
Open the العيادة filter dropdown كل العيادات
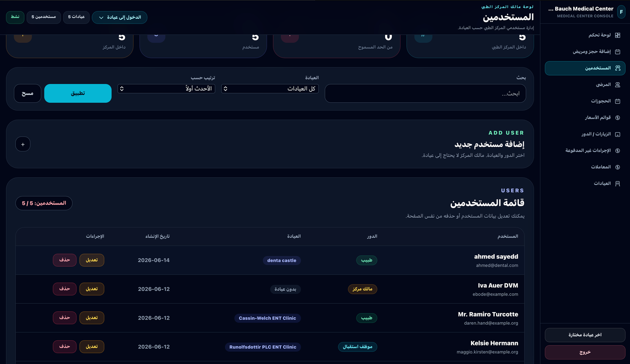(x=270, y=89)
